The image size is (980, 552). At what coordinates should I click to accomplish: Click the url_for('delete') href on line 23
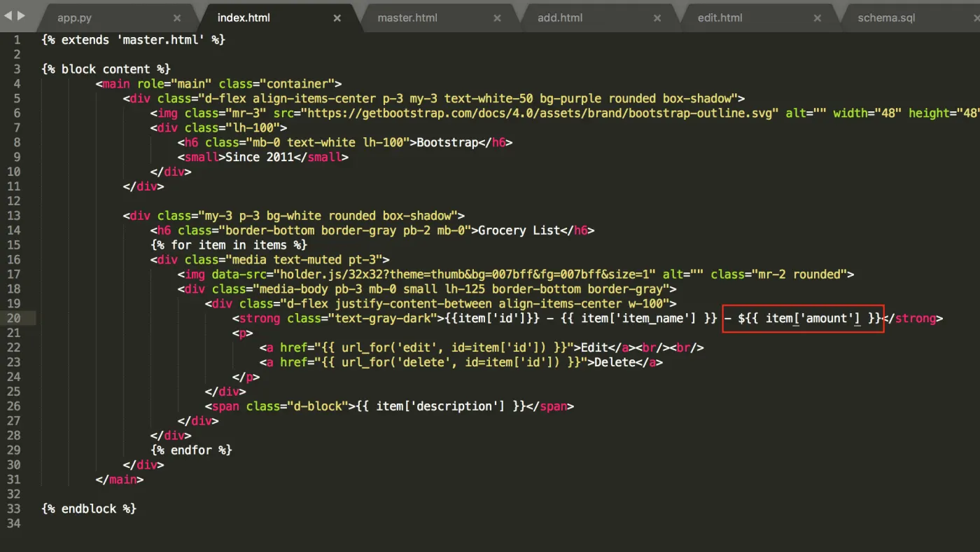tap(451, 362)
